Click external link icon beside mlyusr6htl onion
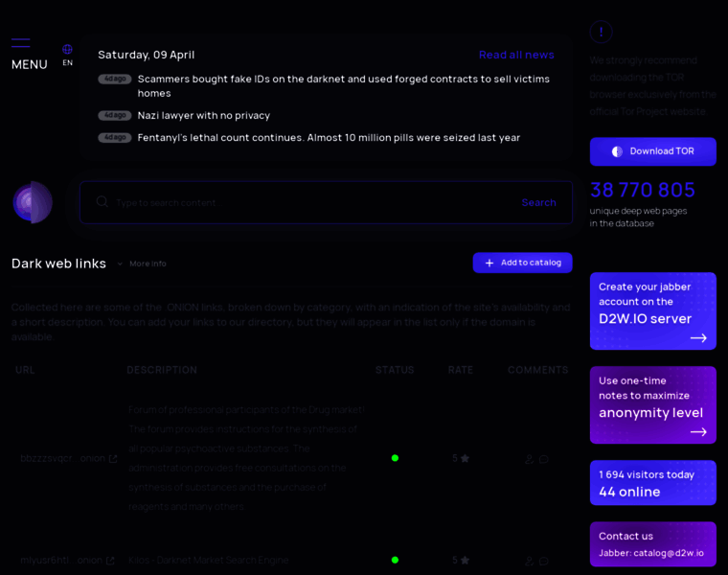The image size is (728, 575). coord(110,561)
